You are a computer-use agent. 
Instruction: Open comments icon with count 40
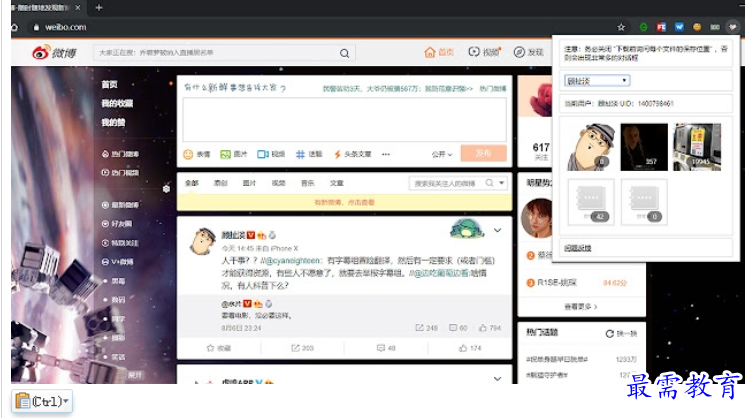click(x=380, y=348)
